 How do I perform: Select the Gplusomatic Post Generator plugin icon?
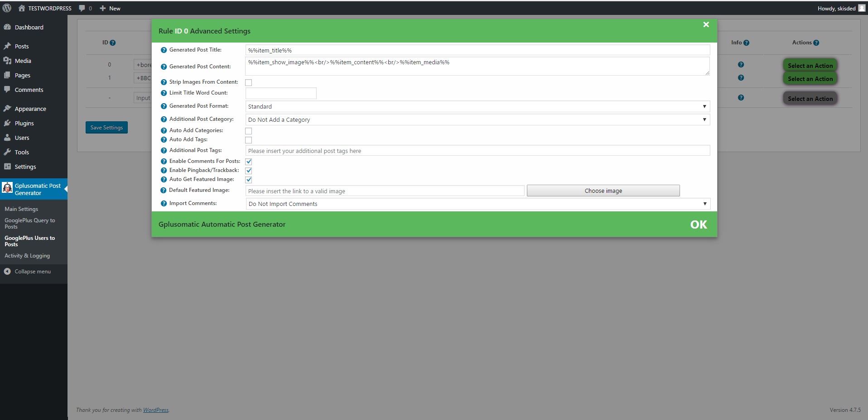tap(7, 187)
